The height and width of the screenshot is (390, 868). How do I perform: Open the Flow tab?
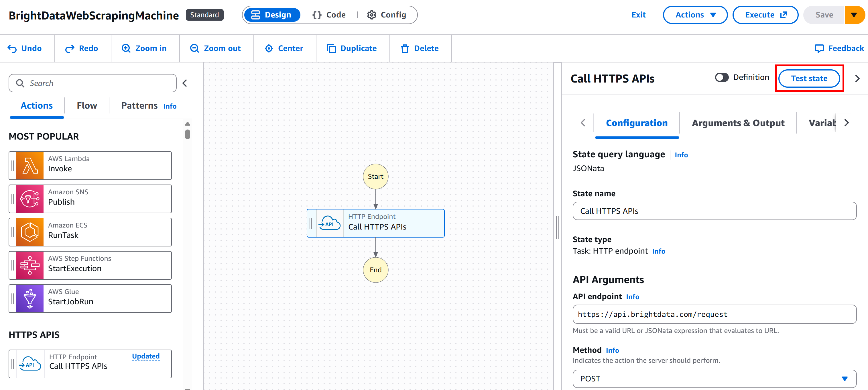pyautogui.click(x=86, y=106)
